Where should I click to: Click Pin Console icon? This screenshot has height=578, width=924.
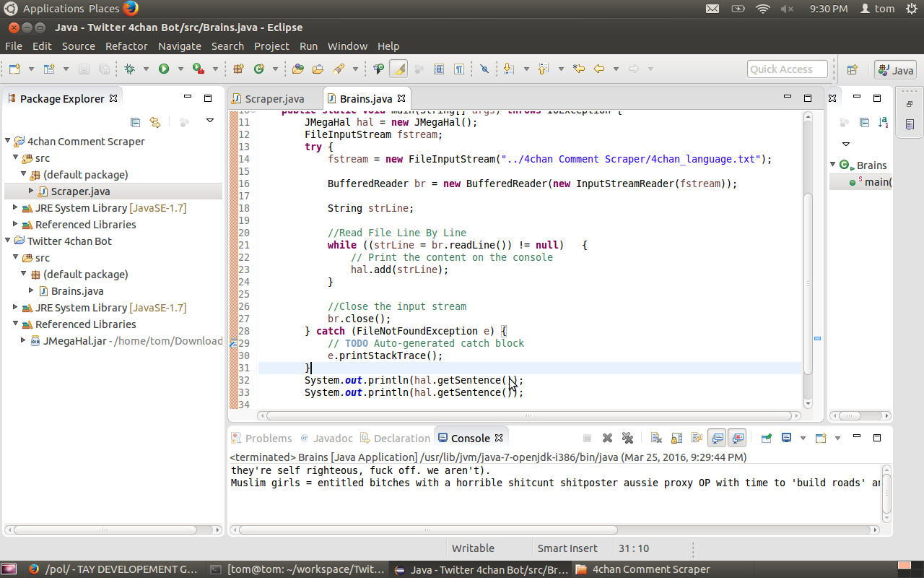(766, 438)
